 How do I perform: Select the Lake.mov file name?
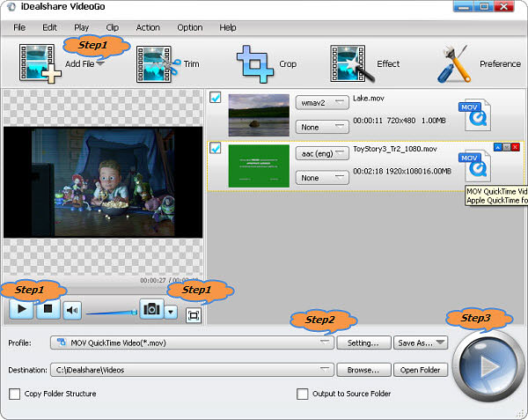369,98
